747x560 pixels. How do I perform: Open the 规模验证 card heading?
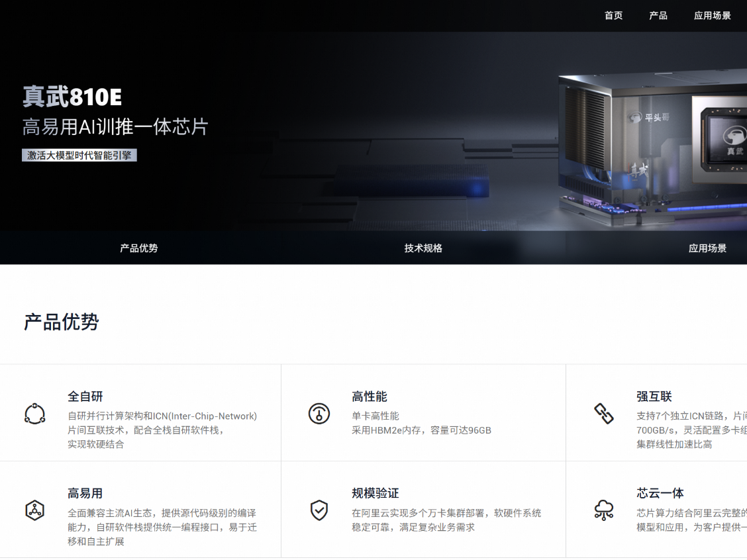pyautogui.click(x=375, y=493)
